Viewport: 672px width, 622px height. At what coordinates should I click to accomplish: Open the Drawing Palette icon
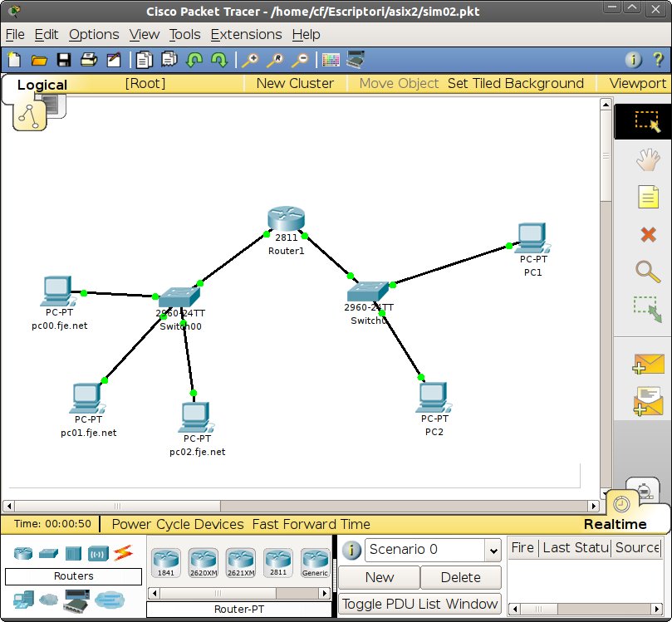(331, 60)
